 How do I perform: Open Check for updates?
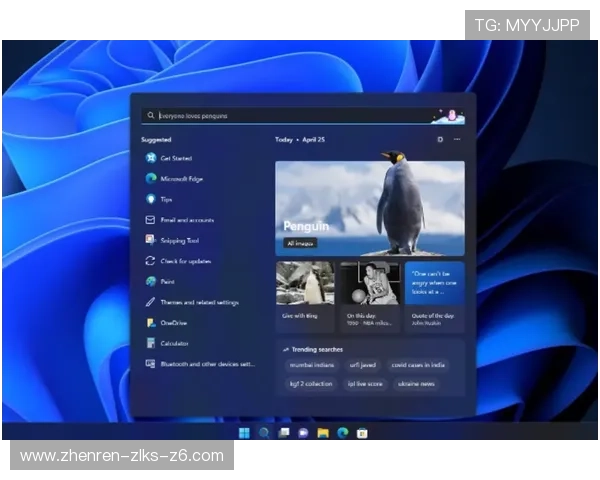pos(186,261)
